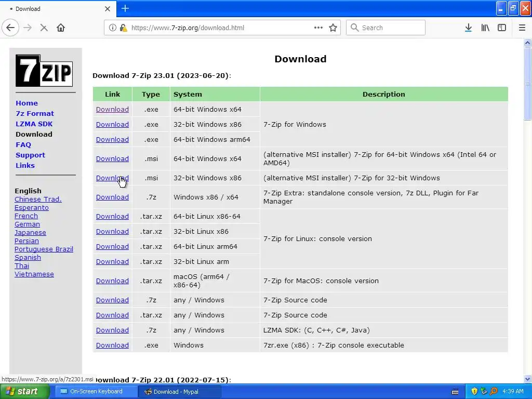The image size is (532, 399).
Task: Click the magnifier icon in system tray
Action: 494,392
